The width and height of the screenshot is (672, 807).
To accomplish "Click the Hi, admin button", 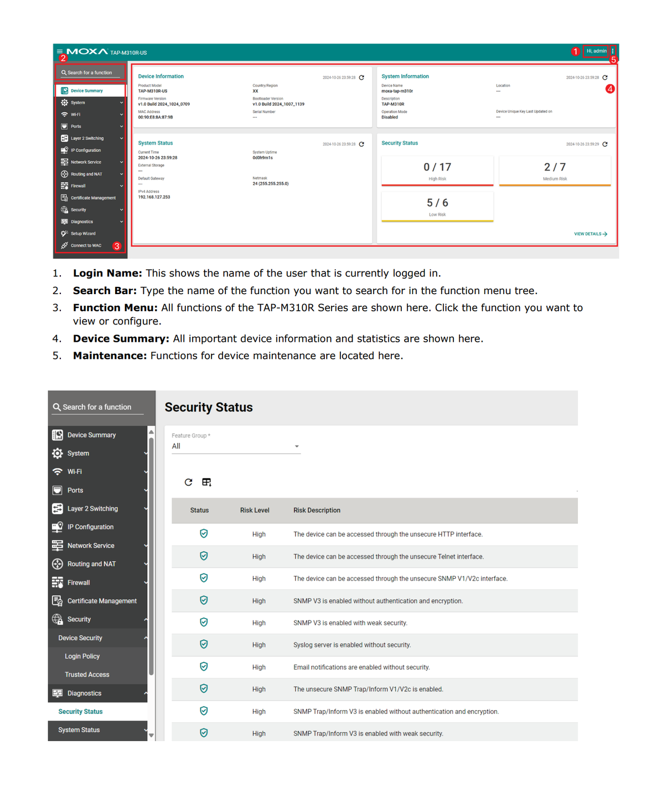I will [596, 50].
